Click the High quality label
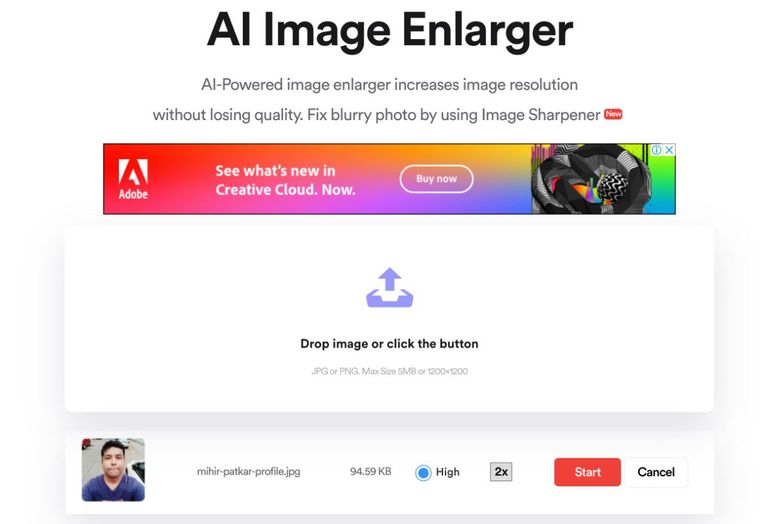 (448, 472)
